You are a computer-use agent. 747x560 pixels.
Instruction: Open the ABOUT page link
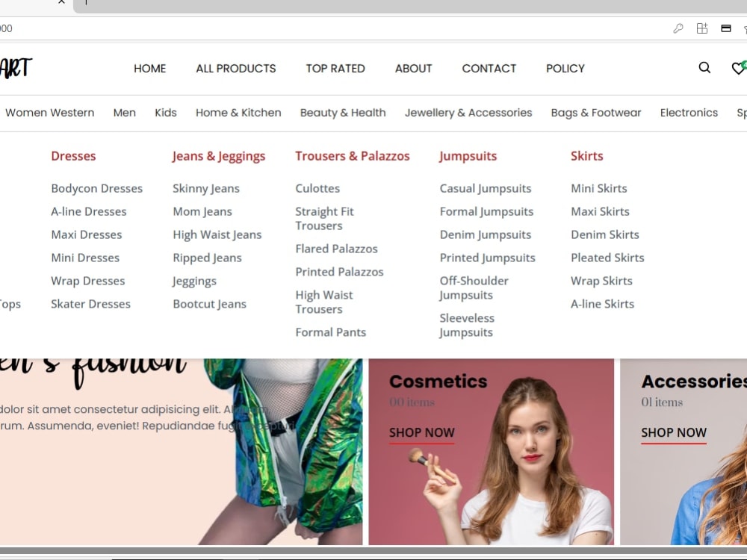point(414,69)
